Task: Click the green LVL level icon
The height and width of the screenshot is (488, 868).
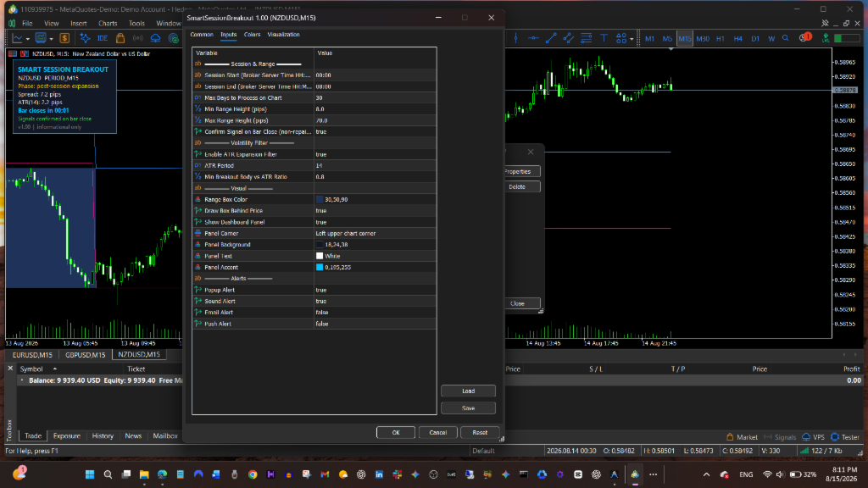Action: click(826, 38)
